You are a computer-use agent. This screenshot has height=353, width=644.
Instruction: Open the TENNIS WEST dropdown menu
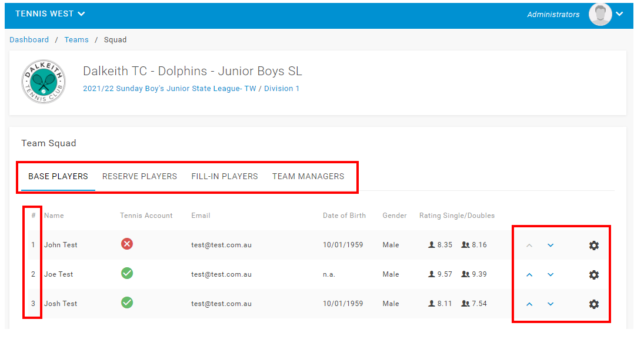pos(50,14)
